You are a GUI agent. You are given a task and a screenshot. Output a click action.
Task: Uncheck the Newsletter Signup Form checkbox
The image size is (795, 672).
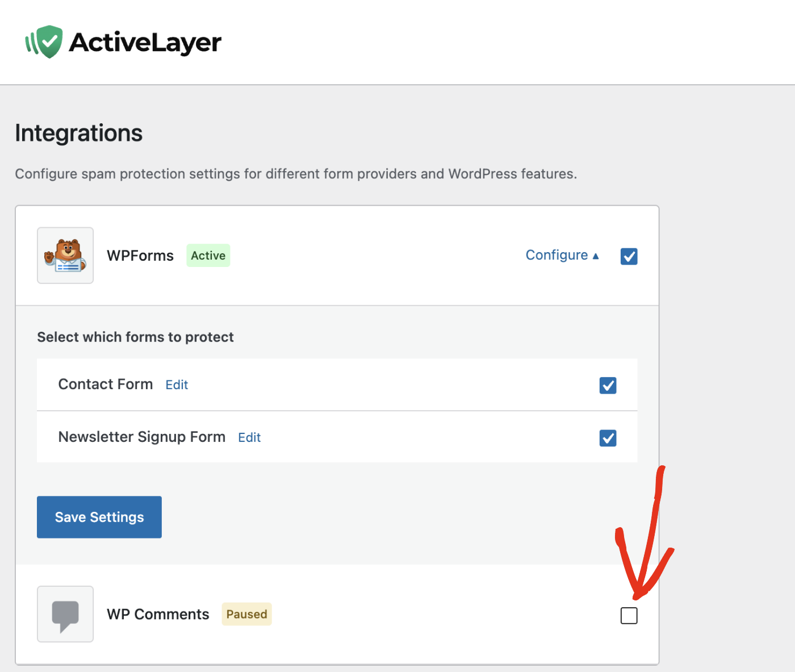[608, 438]
